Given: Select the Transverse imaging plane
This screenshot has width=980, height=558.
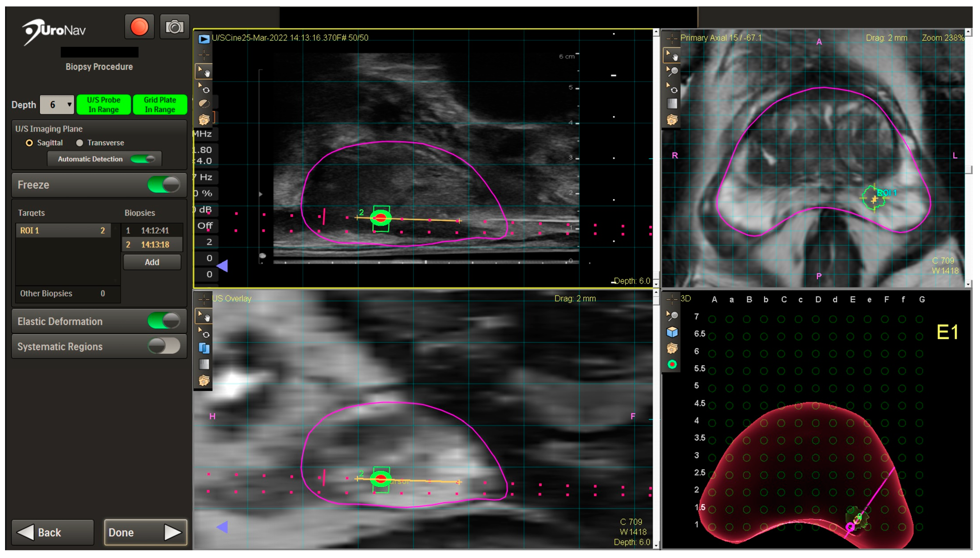Looking at the screenshot, I should coord(80,143).
